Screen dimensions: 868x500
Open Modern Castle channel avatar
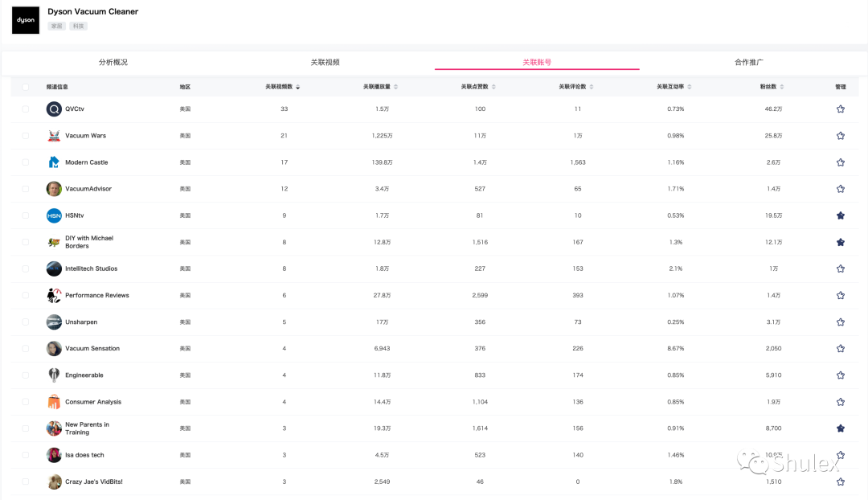point(54,162)
